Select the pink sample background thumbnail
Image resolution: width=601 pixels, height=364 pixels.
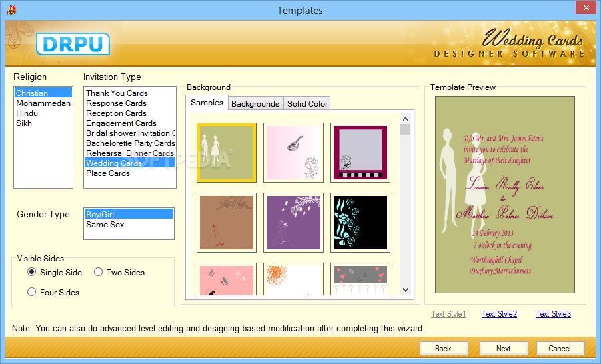coord(227,279)
